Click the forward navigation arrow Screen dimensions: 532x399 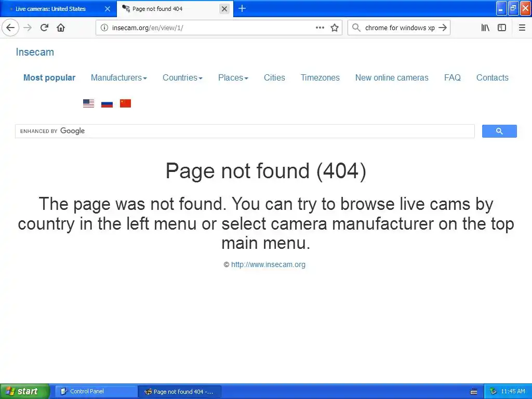(x=28, y=28)
